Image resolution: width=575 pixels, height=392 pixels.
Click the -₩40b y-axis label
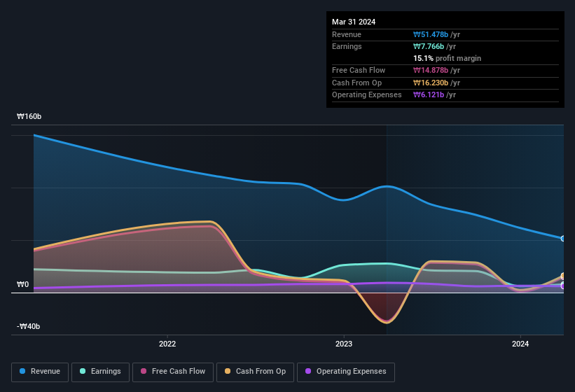[x=28, y=326]
